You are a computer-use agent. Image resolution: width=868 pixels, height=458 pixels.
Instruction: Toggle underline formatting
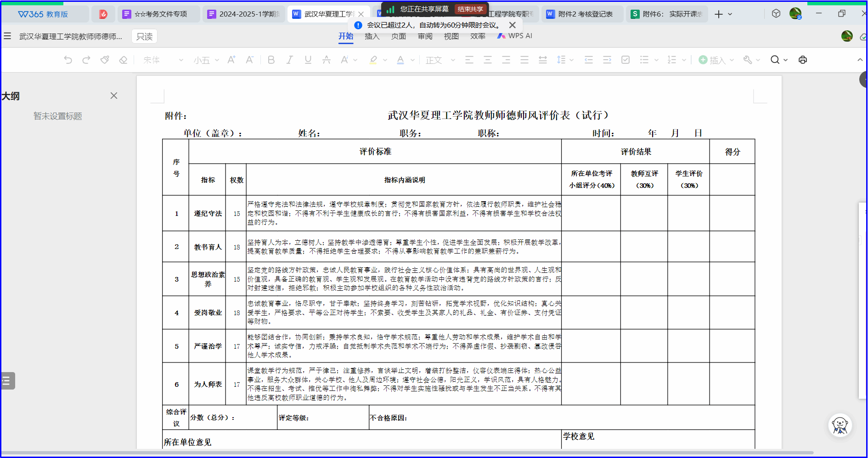(x=308, y=60)
